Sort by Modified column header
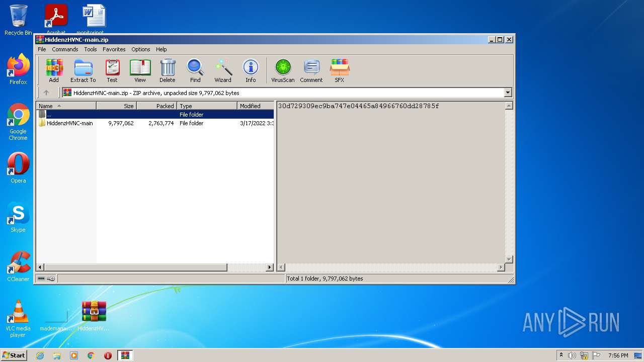Screen dimensions: 644x362 coord(256,106)
